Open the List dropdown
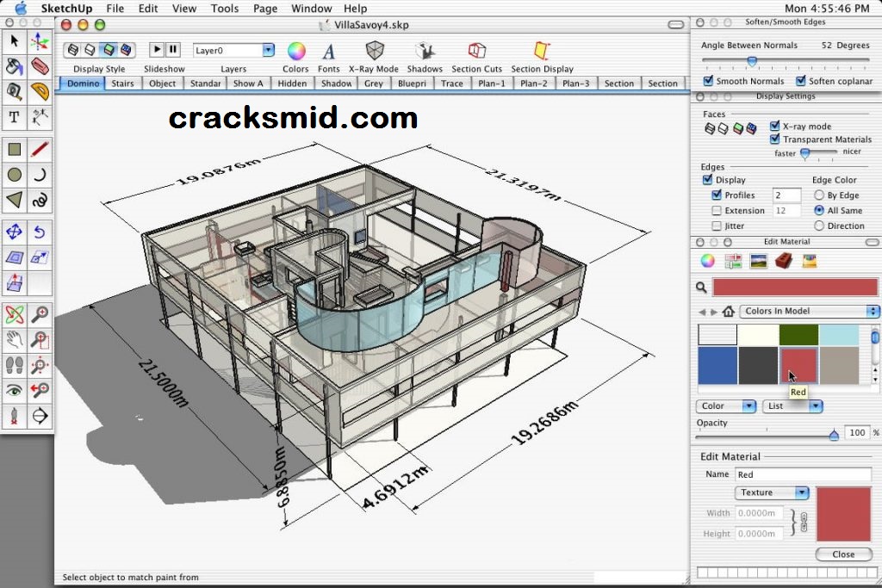882x588 pixels. tap(792, 405)
